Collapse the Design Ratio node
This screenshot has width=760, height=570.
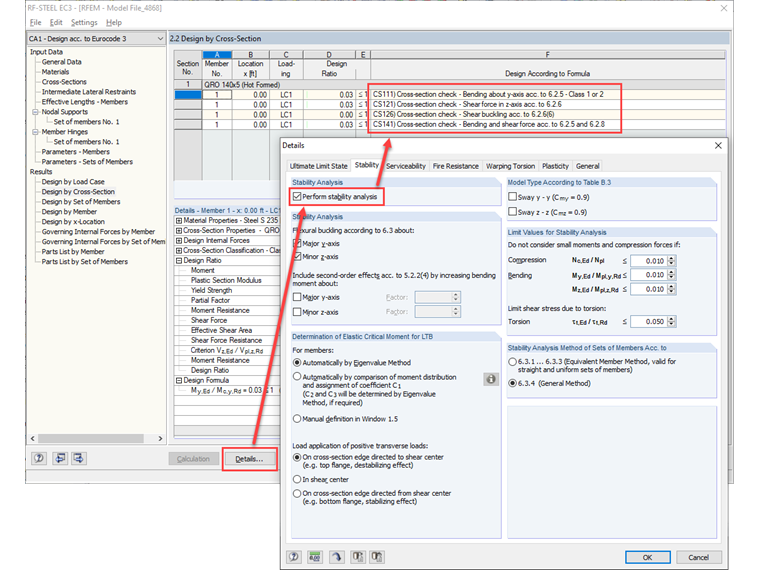(179, 260)
